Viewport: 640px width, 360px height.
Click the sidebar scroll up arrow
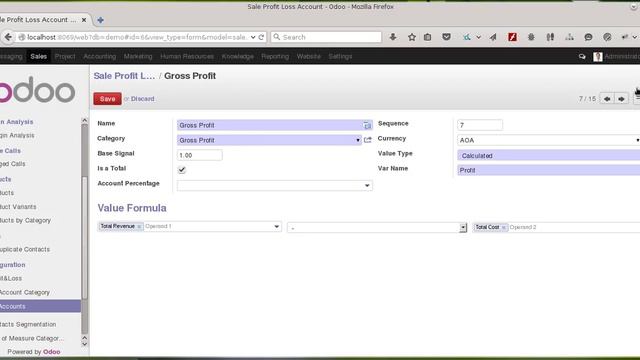[84, 120]
